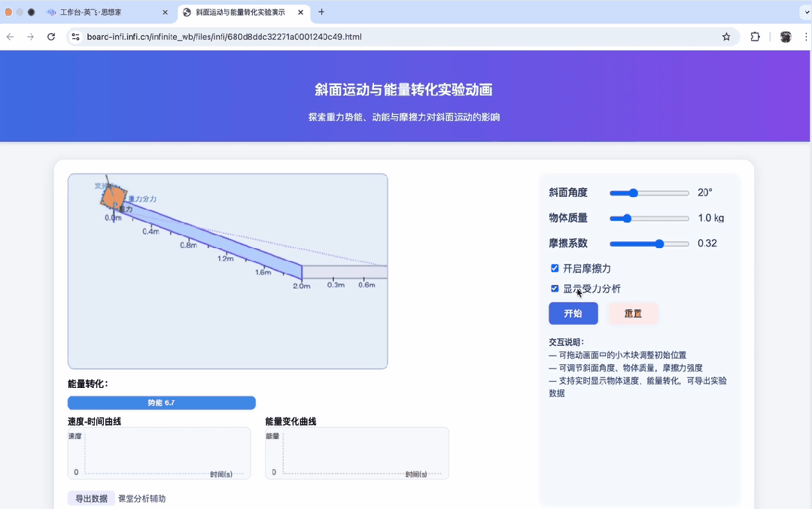Reload the page with refresh icon

[50, 37]
